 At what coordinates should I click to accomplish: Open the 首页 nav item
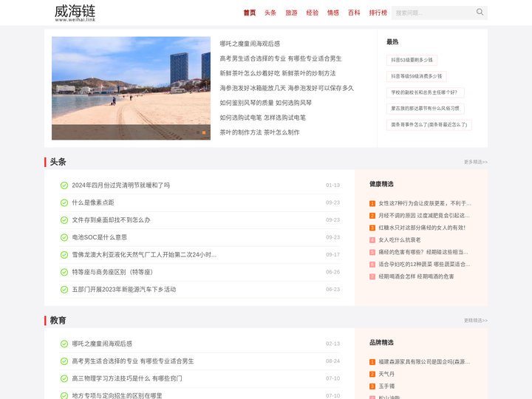click(x=250, y=13)
